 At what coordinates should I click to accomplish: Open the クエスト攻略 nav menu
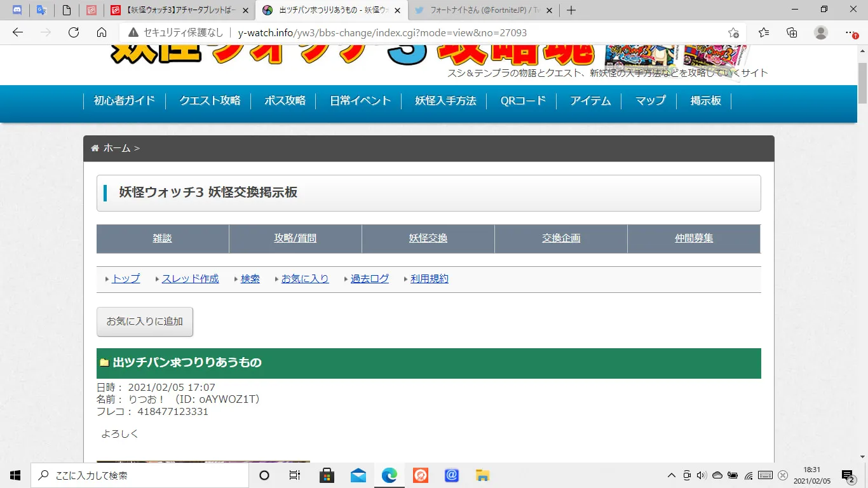pyautogui.click(x=210, y=101)
